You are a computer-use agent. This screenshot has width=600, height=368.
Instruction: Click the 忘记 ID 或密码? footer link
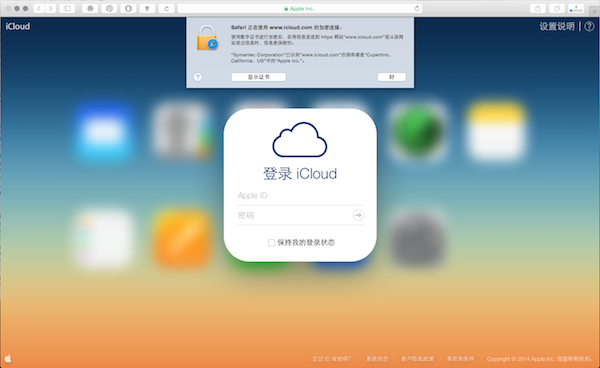331,359
